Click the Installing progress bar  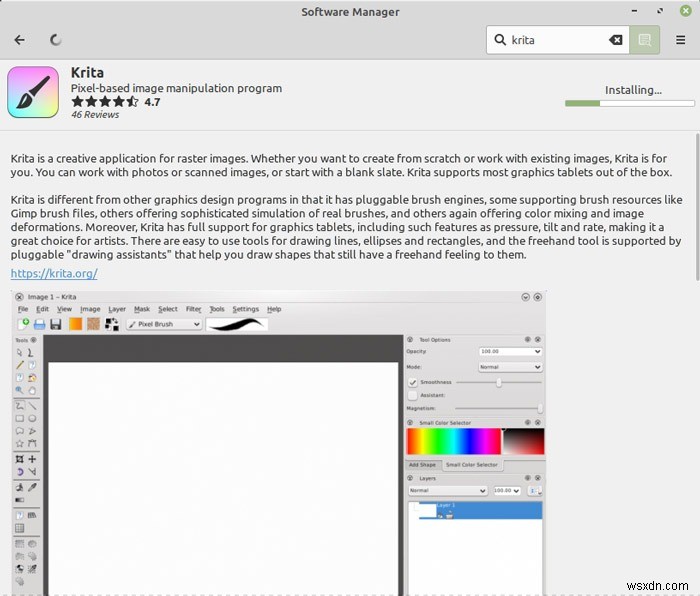pyautogui.click(x=629, y=104)
